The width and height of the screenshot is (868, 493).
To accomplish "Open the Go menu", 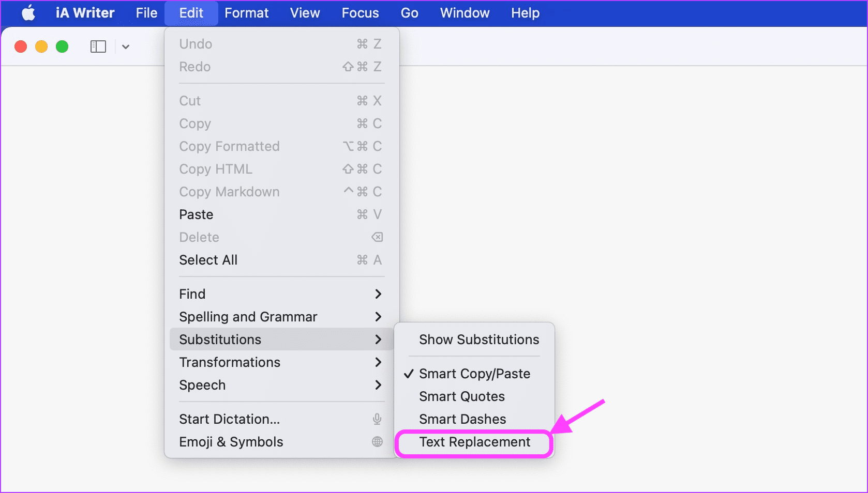I will [409, 13].
